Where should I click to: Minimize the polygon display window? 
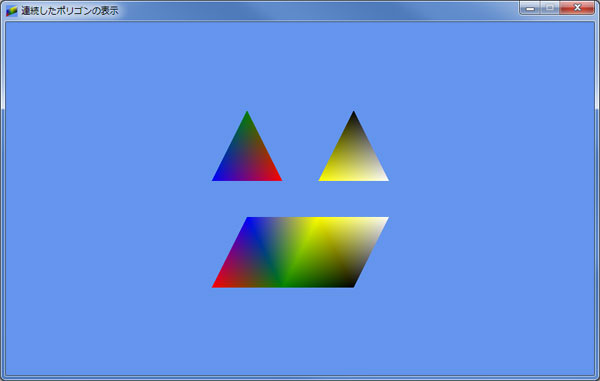pos(530,8)
